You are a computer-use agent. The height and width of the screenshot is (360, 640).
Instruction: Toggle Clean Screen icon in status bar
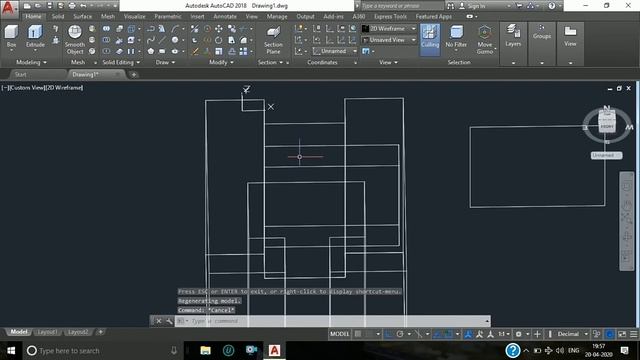(x=622, y=334)
